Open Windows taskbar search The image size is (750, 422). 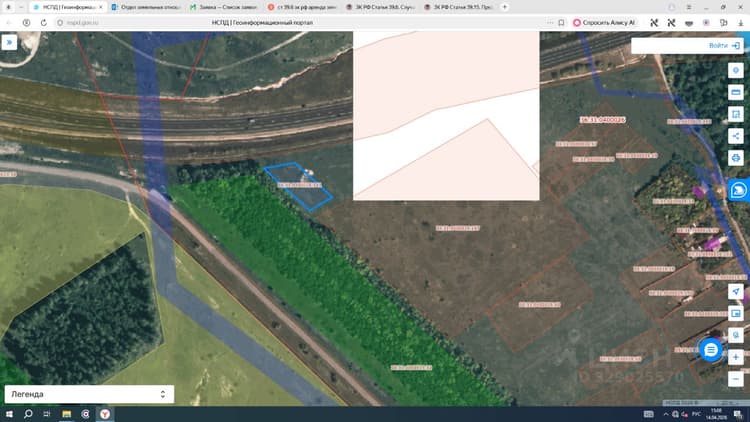tap(28, 414)
